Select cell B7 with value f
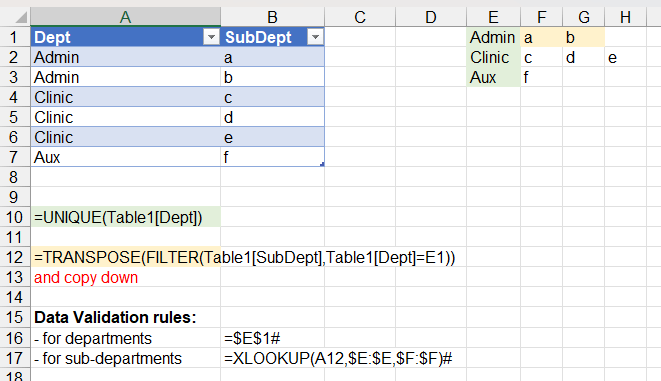The width and height of the screenshot is (661, 381). [272, 157]
